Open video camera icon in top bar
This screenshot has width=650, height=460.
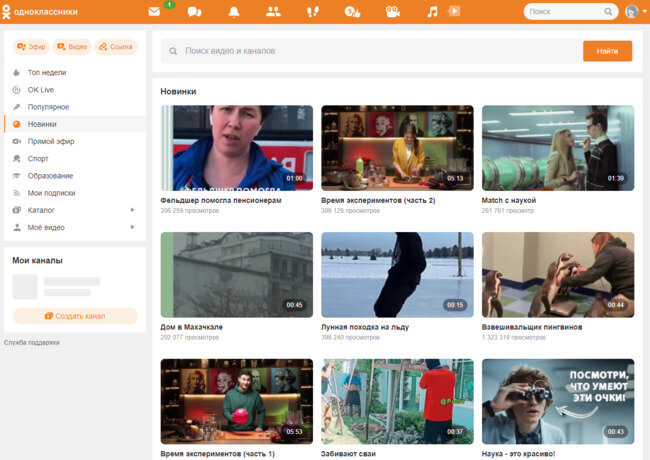coord(393,12)
